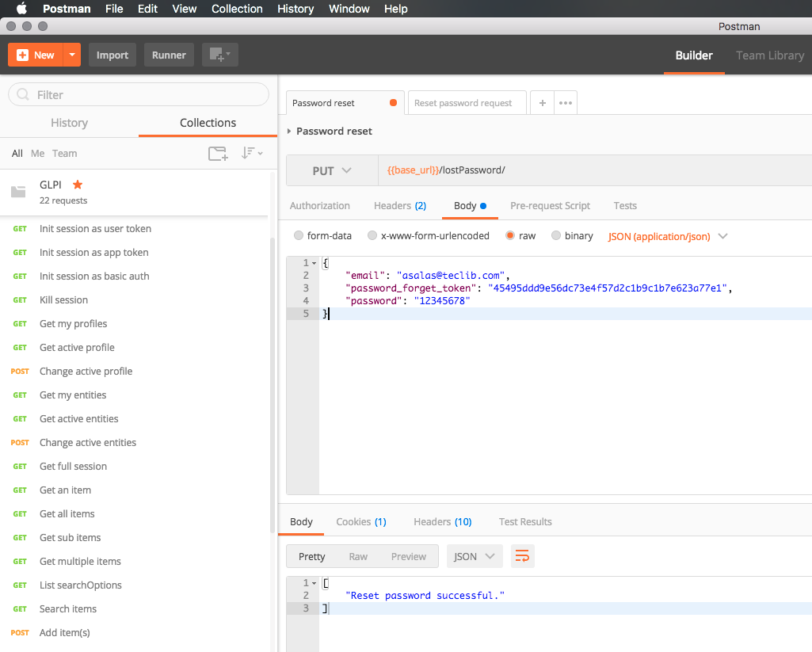Expand the Password reset description triangle

(x=289, y=131)
